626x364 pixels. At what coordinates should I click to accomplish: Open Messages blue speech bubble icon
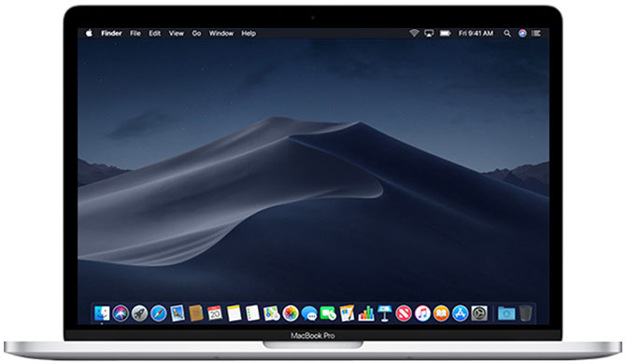(x=309, y=314)
